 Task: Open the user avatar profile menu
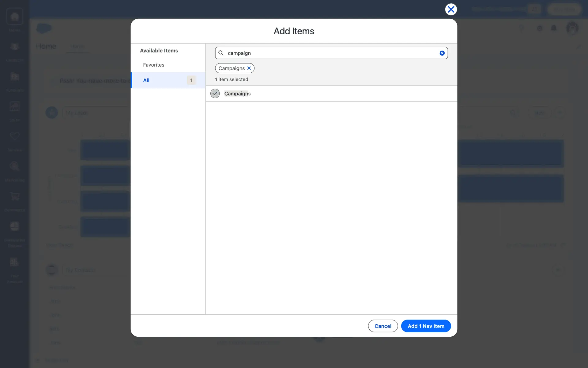click(x=572, y=28)
